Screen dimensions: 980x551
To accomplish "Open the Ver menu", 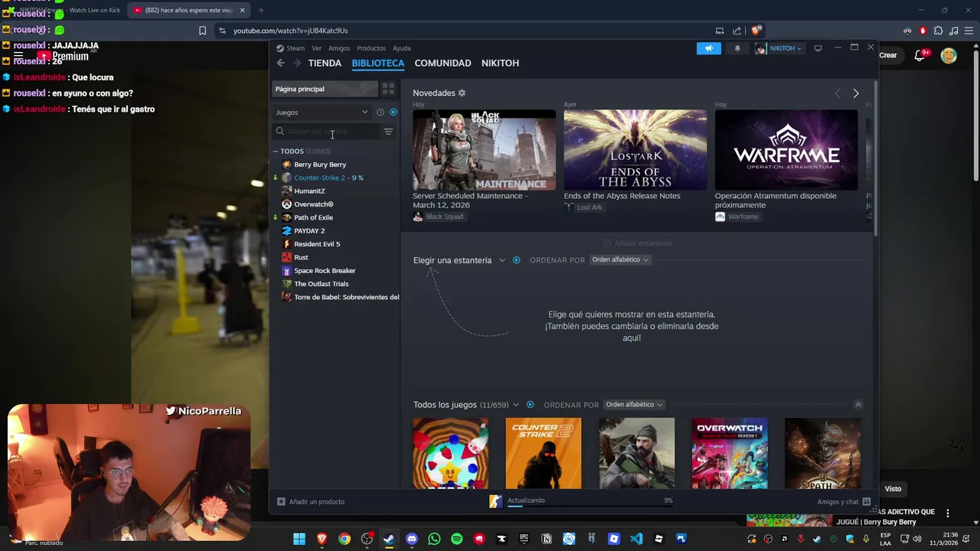I will click(316, 48).
